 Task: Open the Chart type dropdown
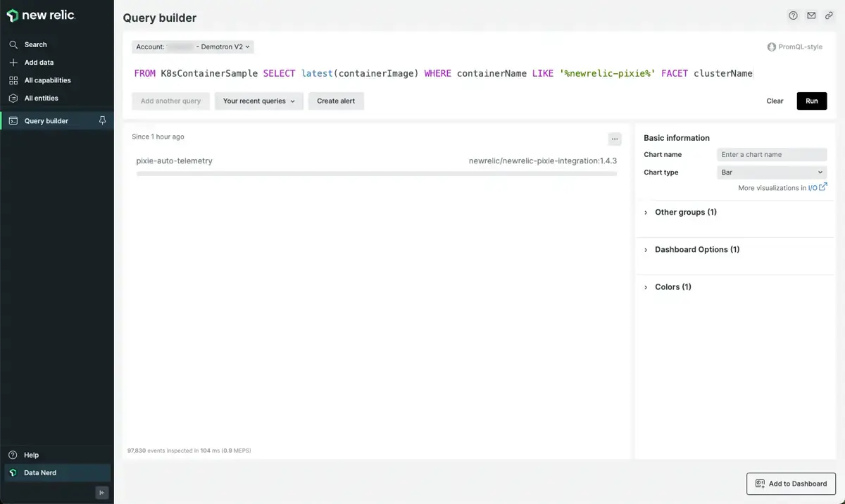tap(771, 172)
